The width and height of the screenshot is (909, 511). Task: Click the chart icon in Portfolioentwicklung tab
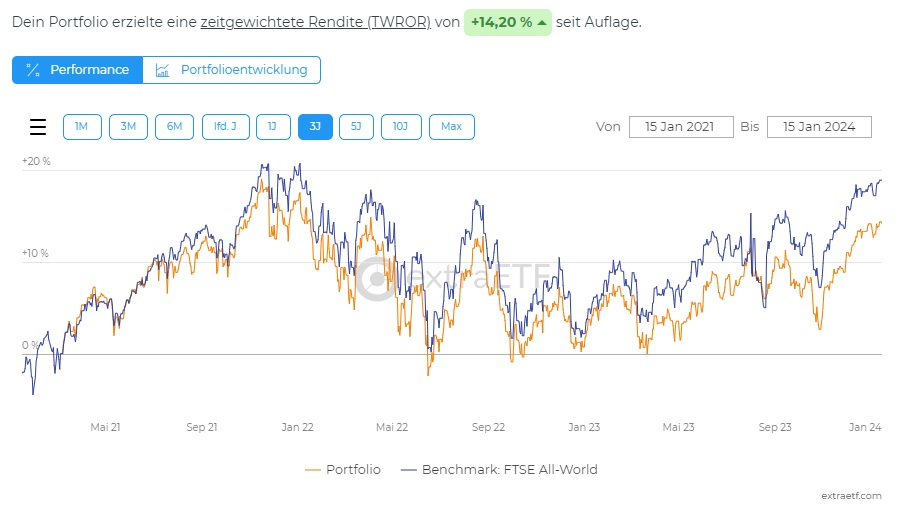click(163, 70)
